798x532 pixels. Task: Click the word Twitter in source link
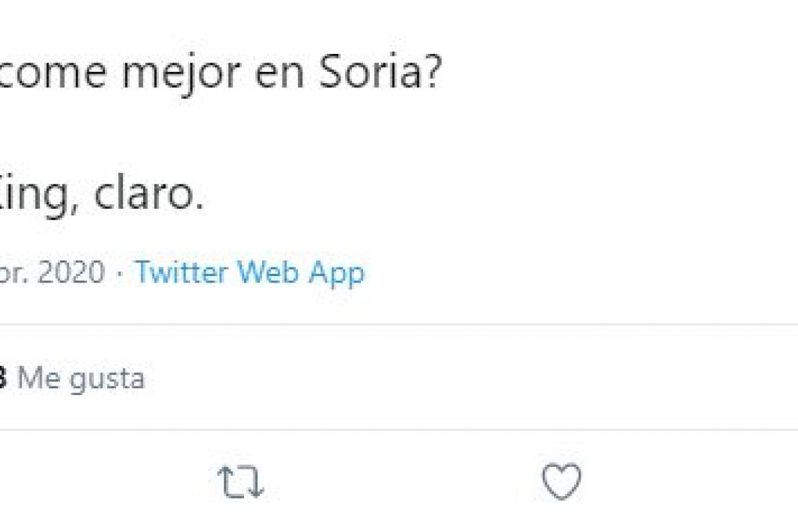click(182, 272)
